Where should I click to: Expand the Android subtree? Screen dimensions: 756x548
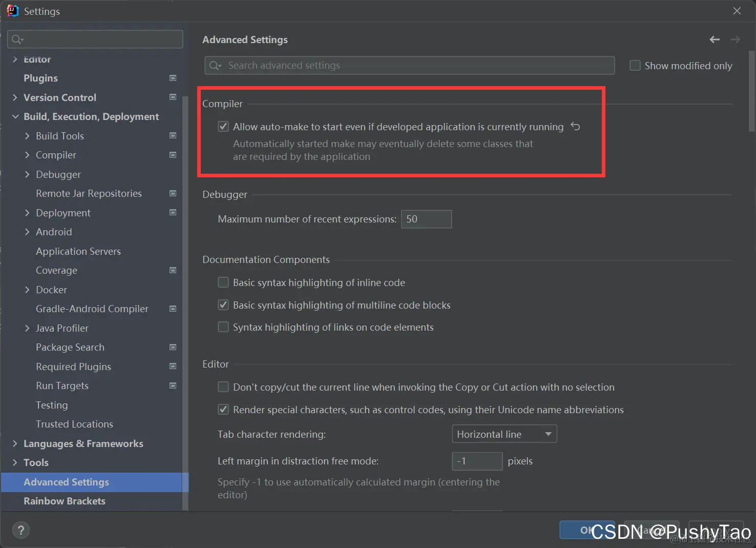27,232
